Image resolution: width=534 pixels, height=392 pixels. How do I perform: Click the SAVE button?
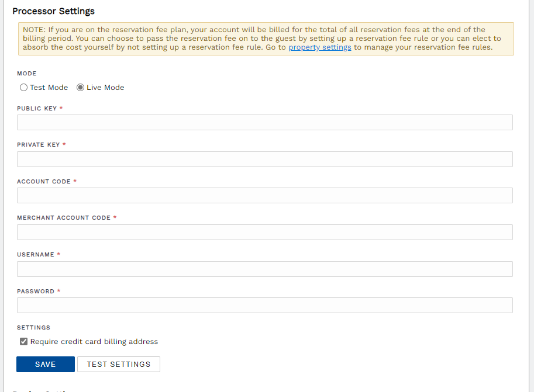(45, 364)
